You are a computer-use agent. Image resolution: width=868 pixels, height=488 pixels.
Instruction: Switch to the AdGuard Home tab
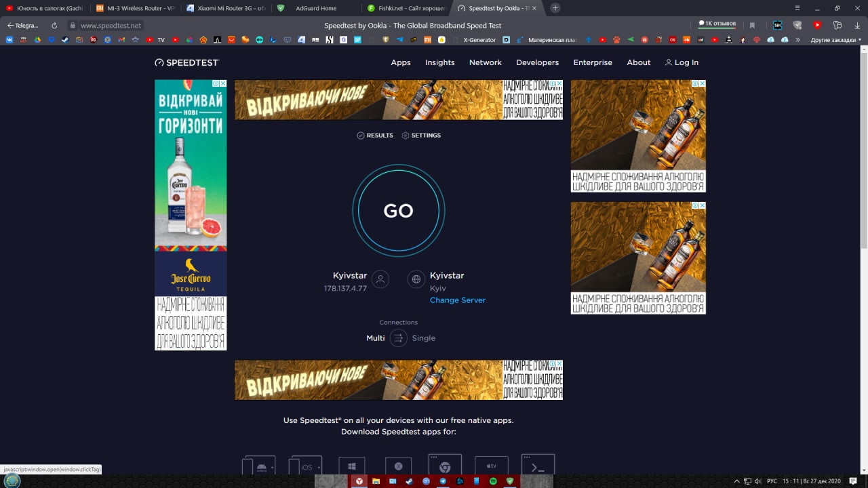[316, 8]
